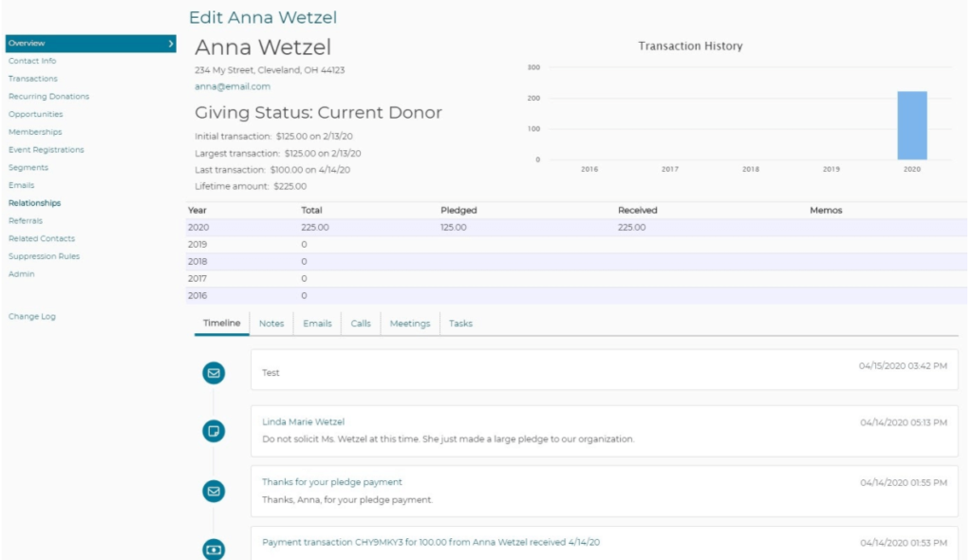Image resolution: width=972 pixels, height=560 pixels.
Task: Click the Total column header
Action: coord(311,210)
